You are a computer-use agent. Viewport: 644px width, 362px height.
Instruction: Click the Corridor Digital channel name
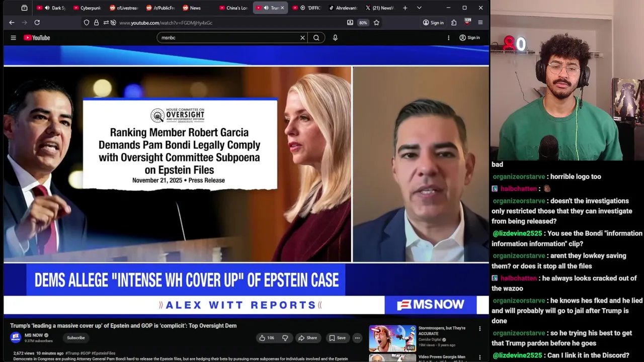point(430,339)
